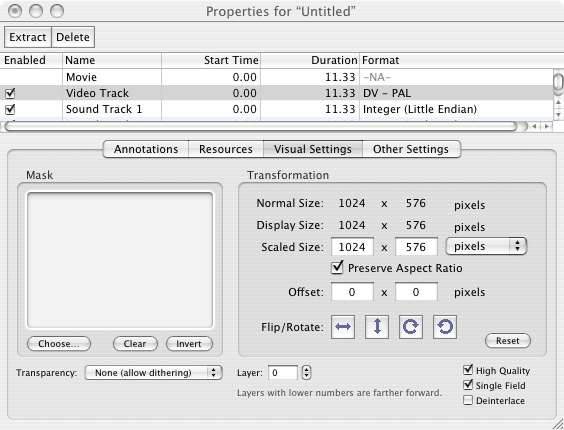Reset the transformation settings
This screenshot has height=430, width=564.
pyautogui.click(x=508, y=341)
